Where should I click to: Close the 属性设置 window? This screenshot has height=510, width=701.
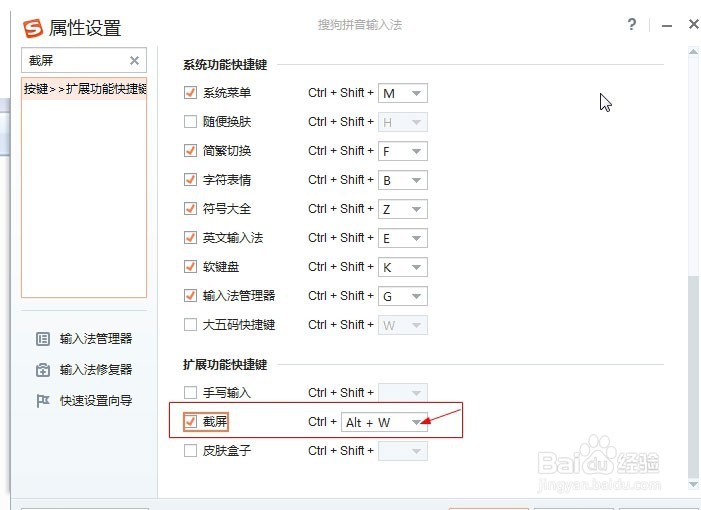(x=694, y=24)
